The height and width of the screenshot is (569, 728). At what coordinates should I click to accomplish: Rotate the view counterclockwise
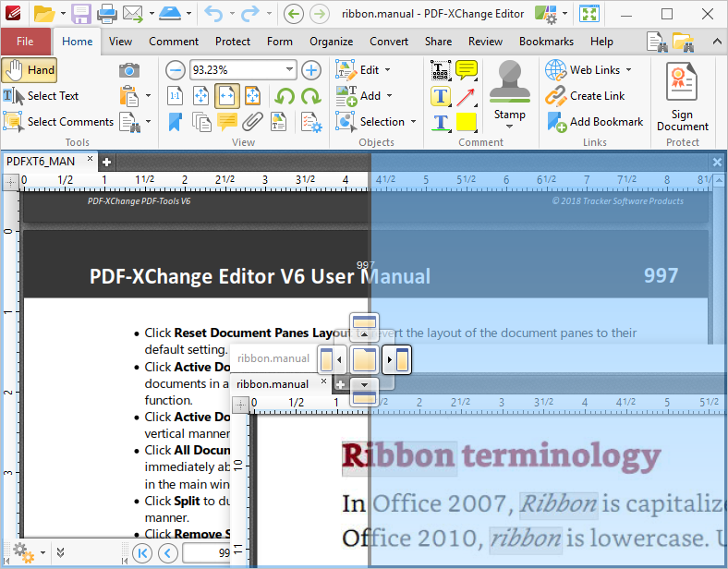pos(285,97)
